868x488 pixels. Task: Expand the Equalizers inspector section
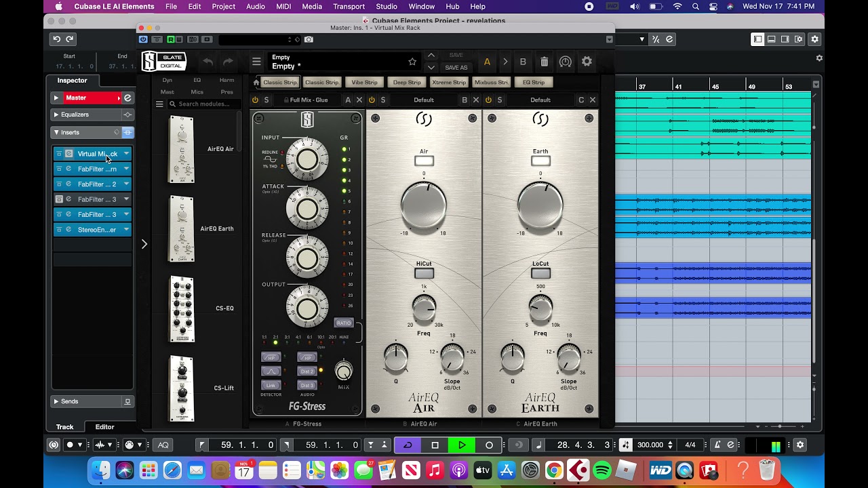[x=56, y=115]
